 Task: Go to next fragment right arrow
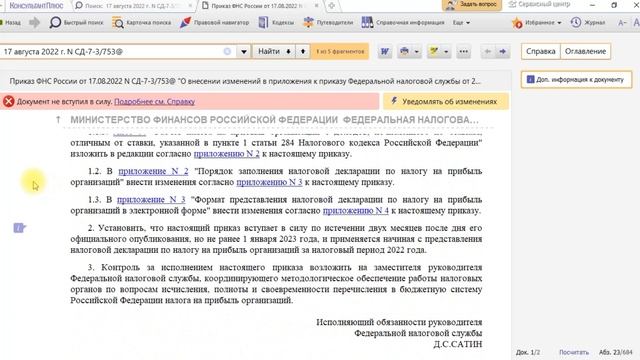coord(503,51)
